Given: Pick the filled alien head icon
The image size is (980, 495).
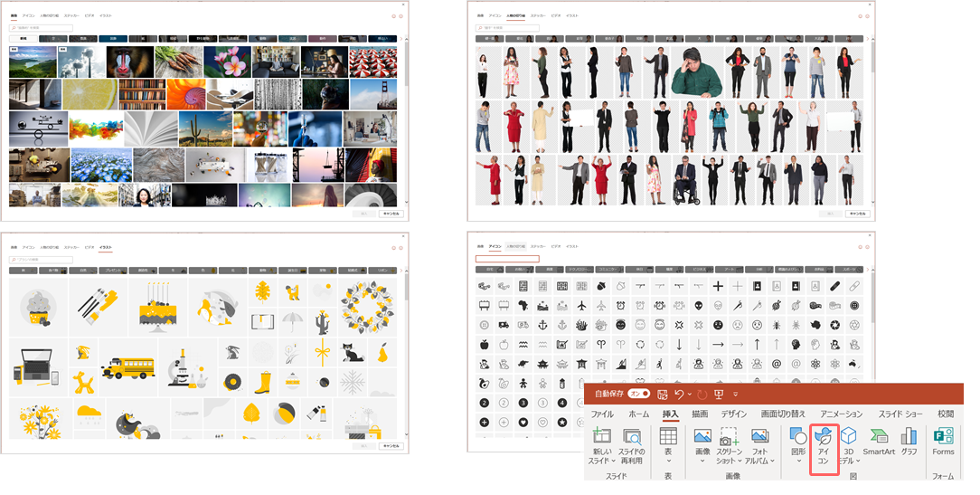Looking at the screenshot, I should pyautogui.click(x=698, y=305).
